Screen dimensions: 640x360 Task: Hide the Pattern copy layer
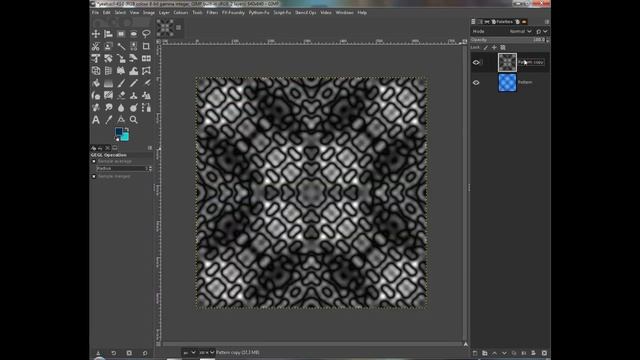point(476,62)
